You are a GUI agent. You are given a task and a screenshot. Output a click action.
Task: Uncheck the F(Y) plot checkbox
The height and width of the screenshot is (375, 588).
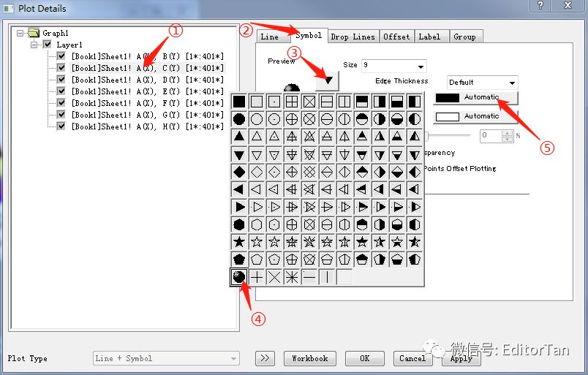(61, 103)
